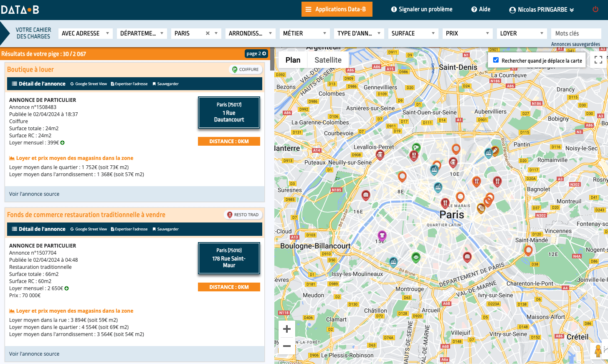Click the orange marker near Saint-Mandé
Viewport: 608px width, 364px height.
click(528, 250)
